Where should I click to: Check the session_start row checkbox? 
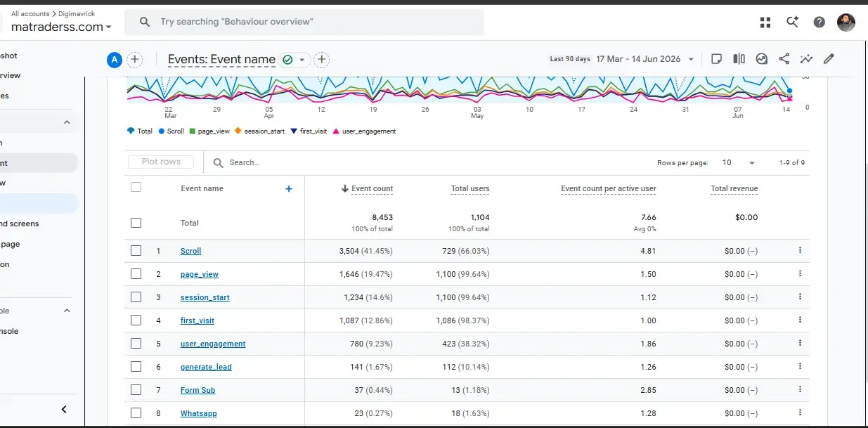pos(136,297)
